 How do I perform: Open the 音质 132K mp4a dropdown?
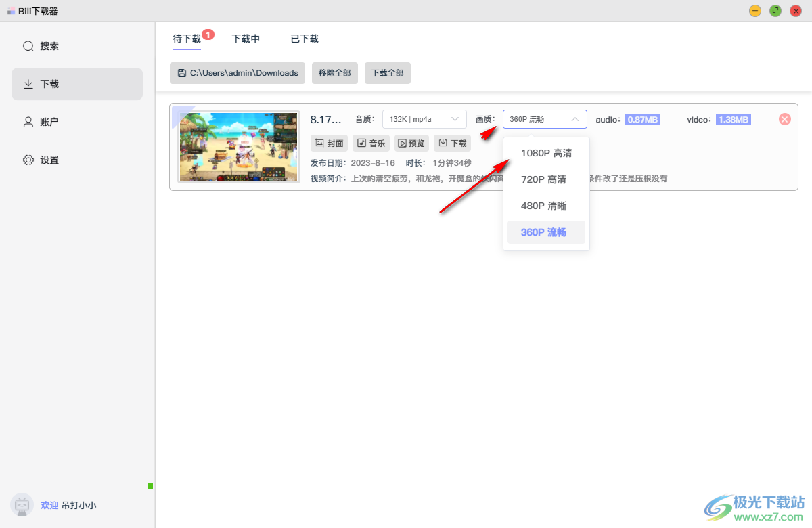(424, 119)
